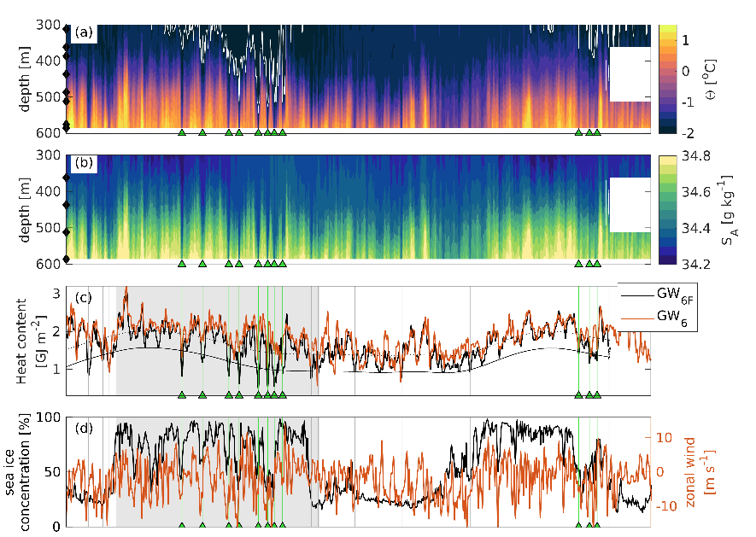Viewport: 756px width, 537px height.
Task: Select the (a) panel label
Action: point(83,33)
